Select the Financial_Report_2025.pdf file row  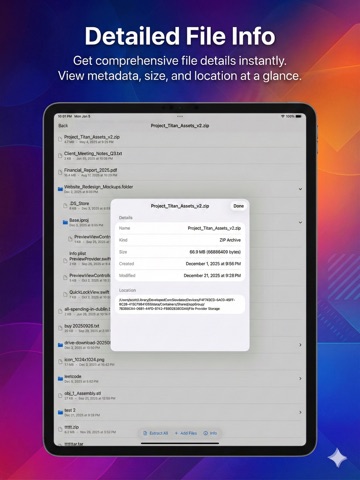180,172
